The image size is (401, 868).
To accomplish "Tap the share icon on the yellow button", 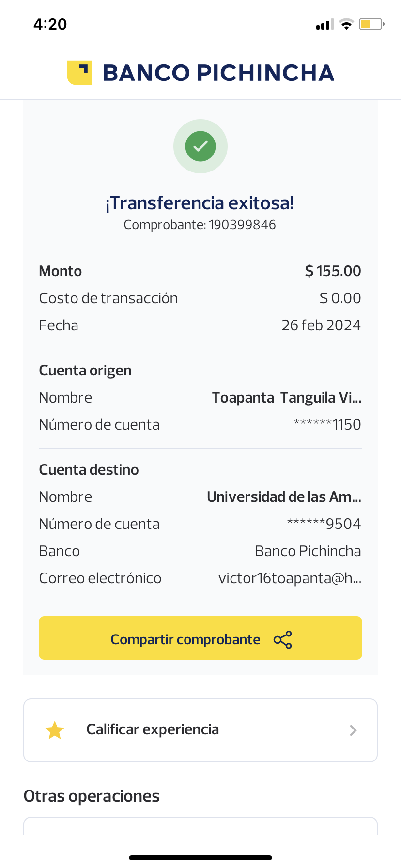I will [x=283, y=640].
